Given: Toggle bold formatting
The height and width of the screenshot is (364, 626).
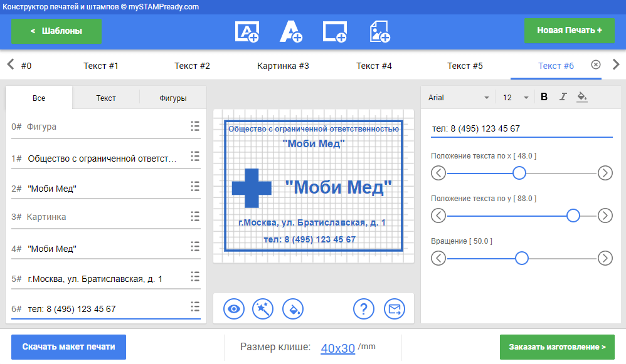Looking at the screenshot, I should 544,97.
